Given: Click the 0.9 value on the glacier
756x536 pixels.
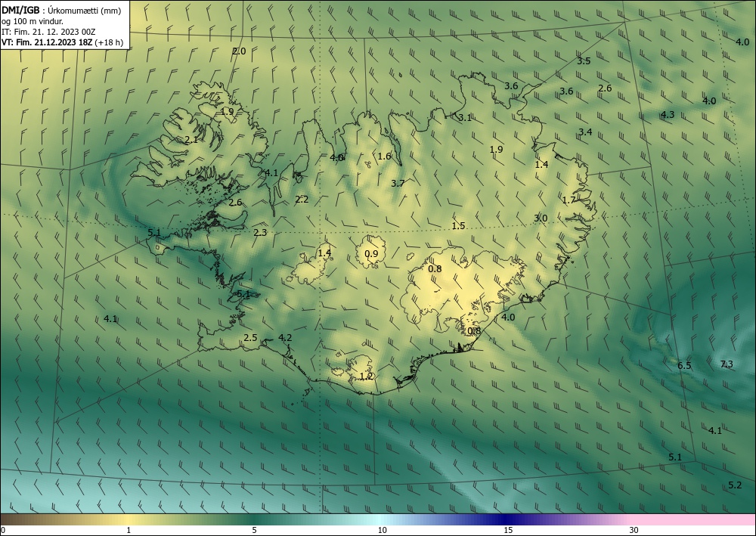Looking at the screenshot, I should click(x=371, y=254).
